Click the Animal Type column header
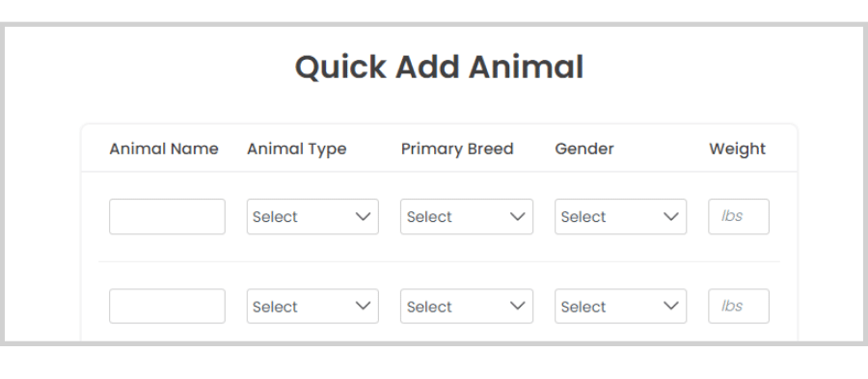Viewport: 868px width, 379px height. [x=297, y=149]
